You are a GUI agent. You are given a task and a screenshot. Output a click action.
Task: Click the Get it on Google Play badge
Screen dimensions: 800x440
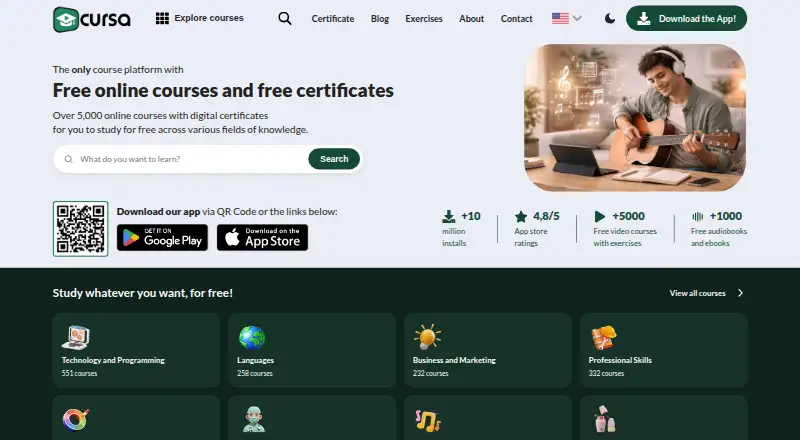pos(162,237)
